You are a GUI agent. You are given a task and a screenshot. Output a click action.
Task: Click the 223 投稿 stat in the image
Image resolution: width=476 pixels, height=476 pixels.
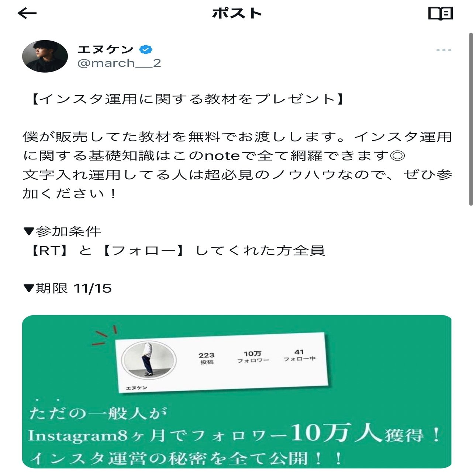coord(207,358)
